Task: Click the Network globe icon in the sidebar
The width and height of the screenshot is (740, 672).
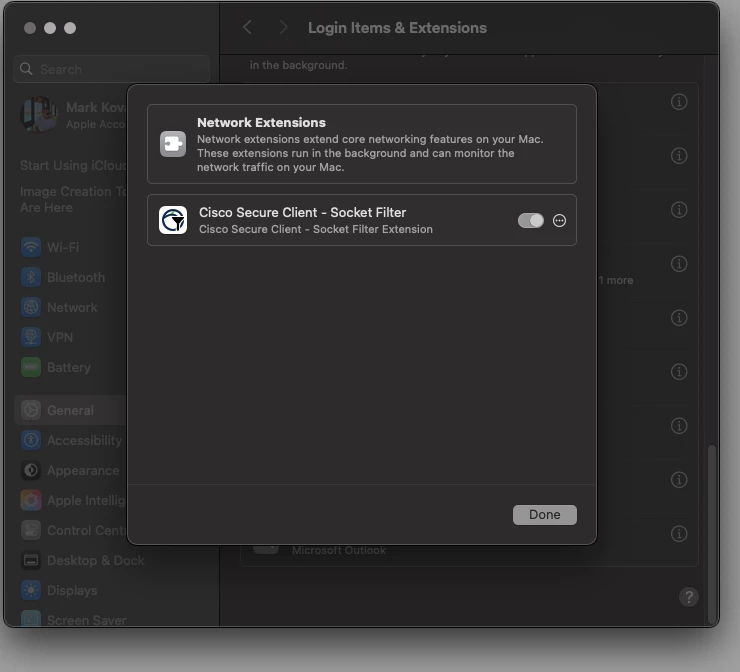Action: click(x=31, y=307)
